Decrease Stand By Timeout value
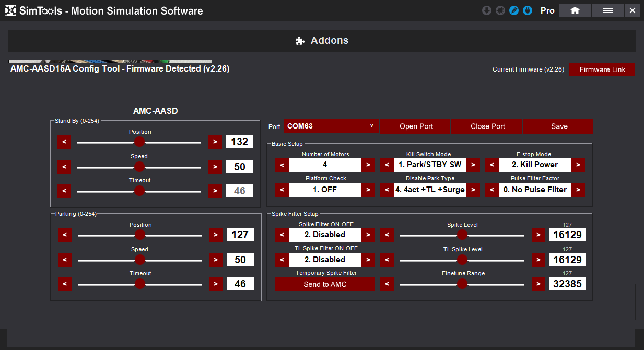This screenshot has width=644, height=350. tap(64, 191)
